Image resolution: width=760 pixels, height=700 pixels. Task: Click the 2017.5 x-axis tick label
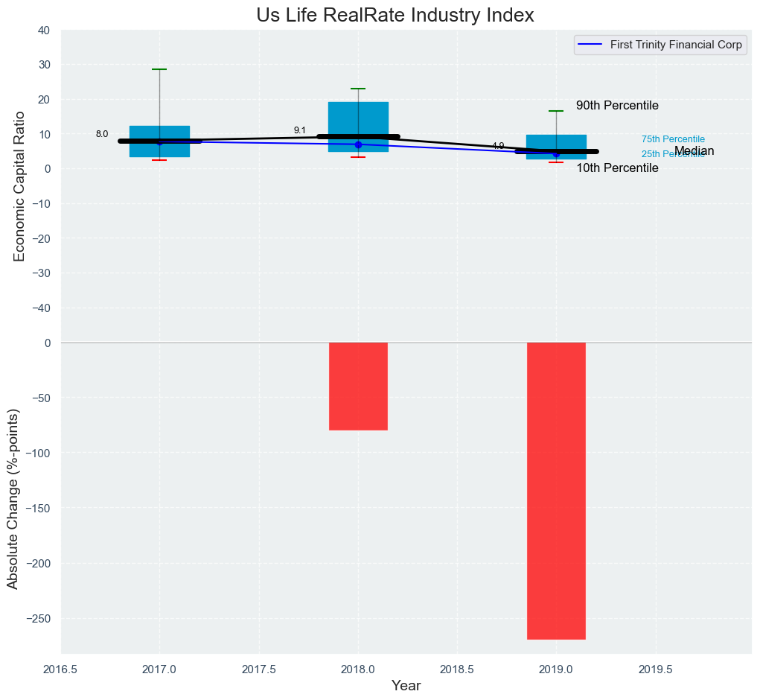tap(258, 669)
